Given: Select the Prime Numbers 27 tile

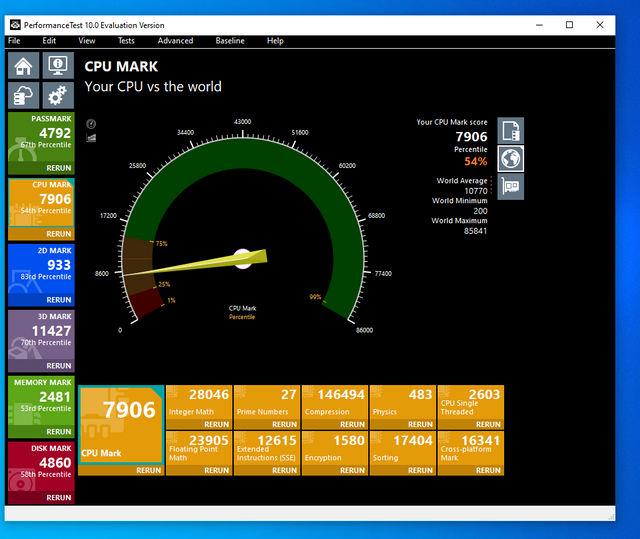Looking at the screenshot, I should tap(267, 402).
